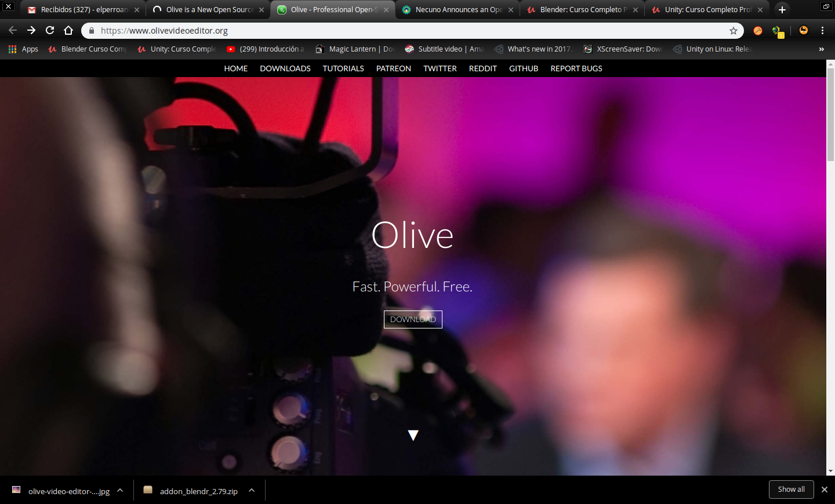The image size is (835, 504).
Task: Bookmark the page using the star icon
Action: point(734,30)
